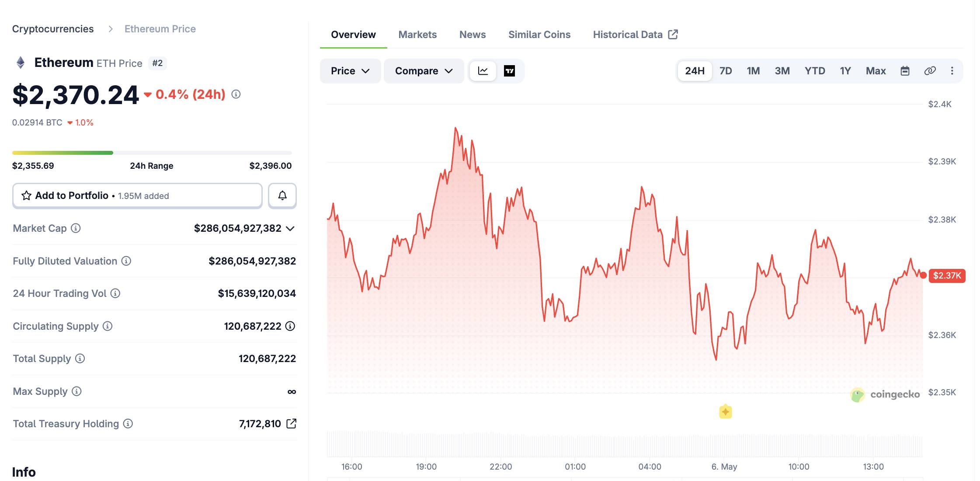The height and width of the screenshot is (481, 980).
Task: Show Total Supply info icon
Action: (80, 359)
